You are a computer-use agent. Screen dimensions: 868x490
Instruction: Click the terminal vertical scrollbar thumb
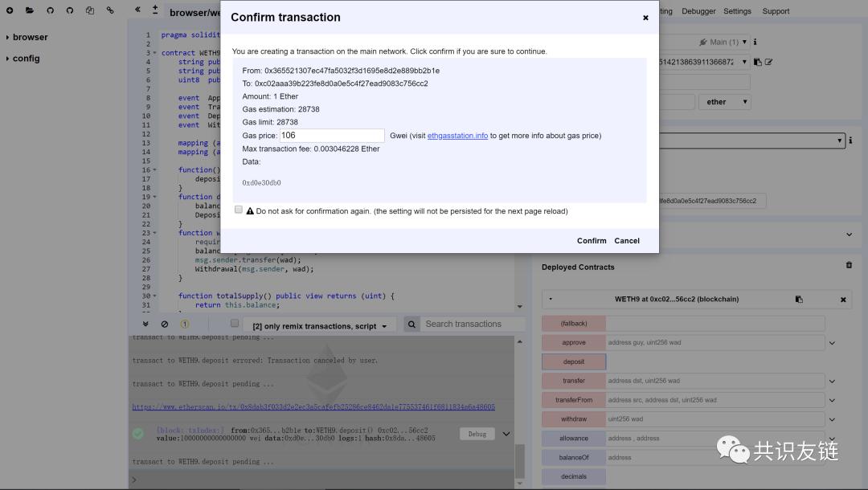pos(520,461)
